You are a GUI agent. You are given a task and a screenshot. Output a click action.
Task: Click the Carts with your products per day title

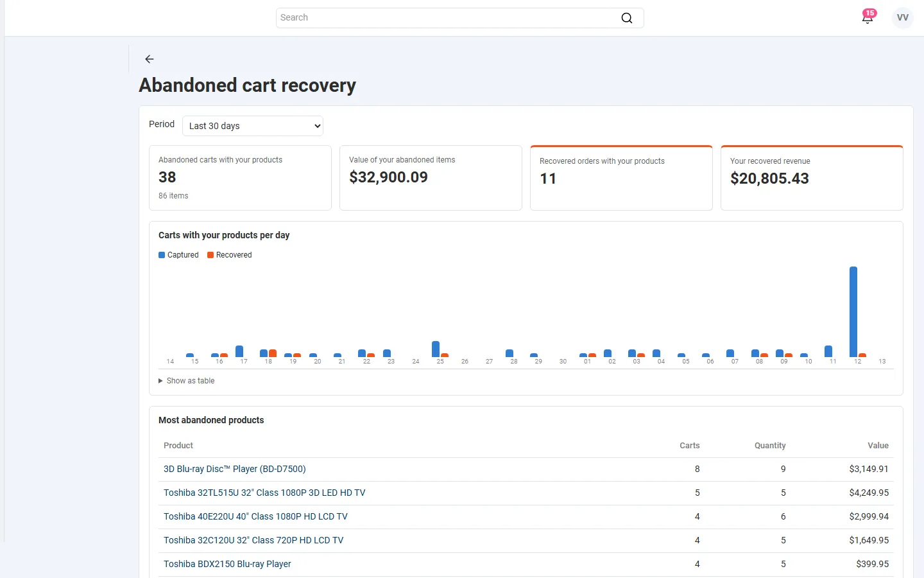click(x=224, y=235)
